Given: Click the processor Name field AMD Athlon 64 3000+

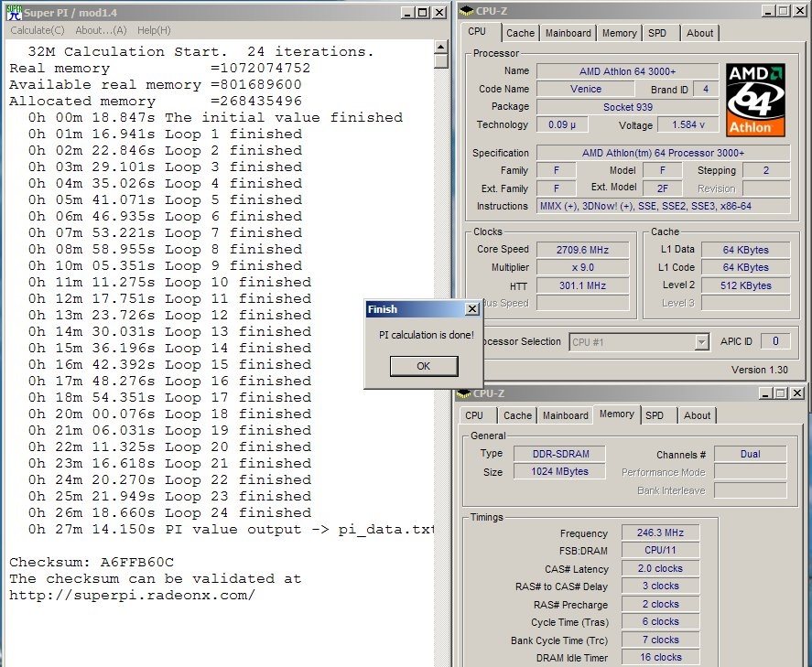Looking at the screenshot, I should pos(628,71).
